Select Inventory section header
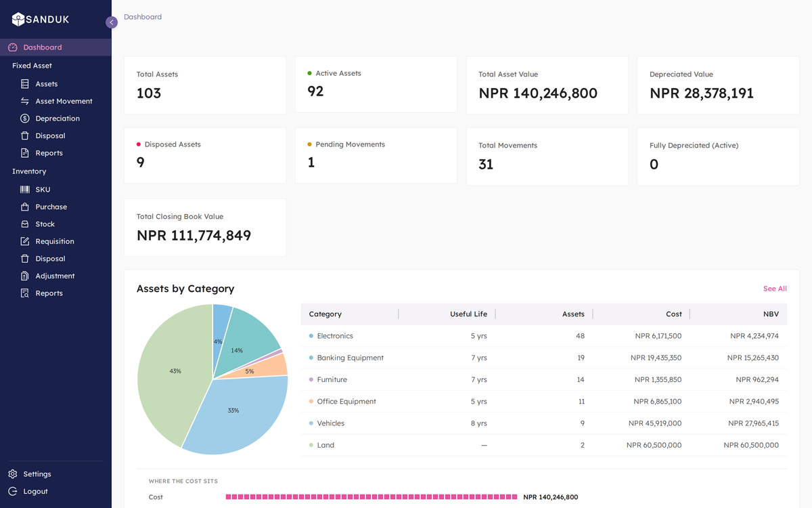 29,171
